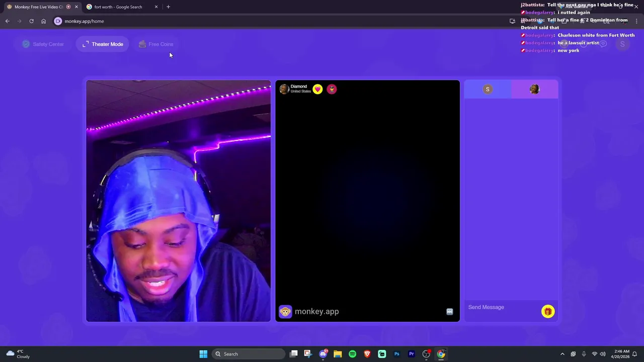The height and width of the screenshot is (362, 644).
Task: Click the recording indicator on Monkey tab
Action: pos(68,7)
